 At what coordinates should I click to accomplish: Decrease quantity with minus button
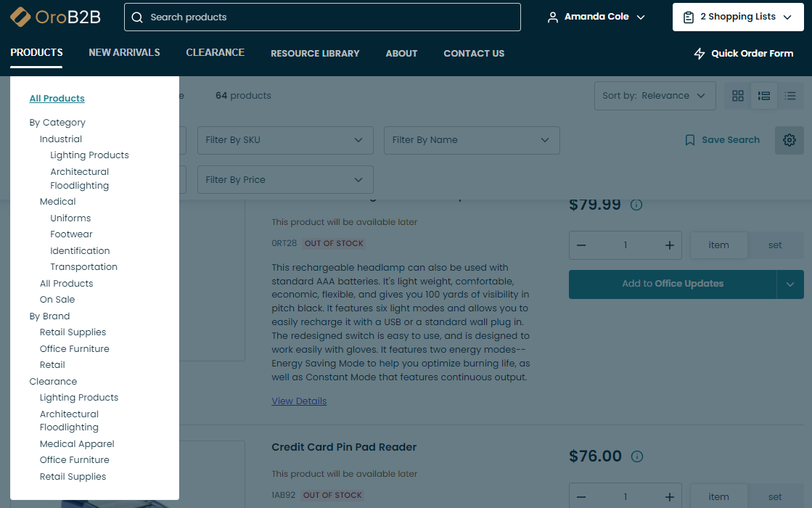coord(581,245)
